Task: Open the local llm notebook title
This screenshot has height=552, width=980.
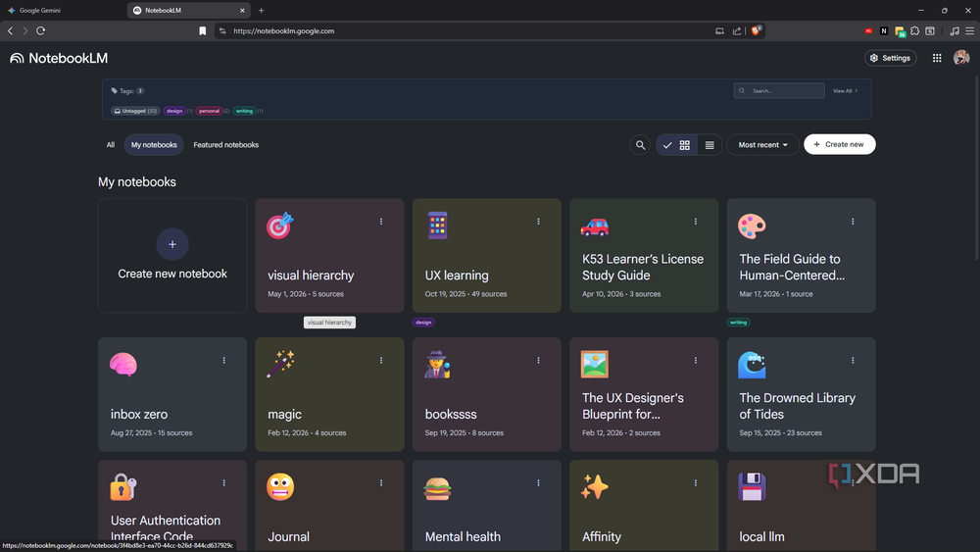Action: [761, 536]
